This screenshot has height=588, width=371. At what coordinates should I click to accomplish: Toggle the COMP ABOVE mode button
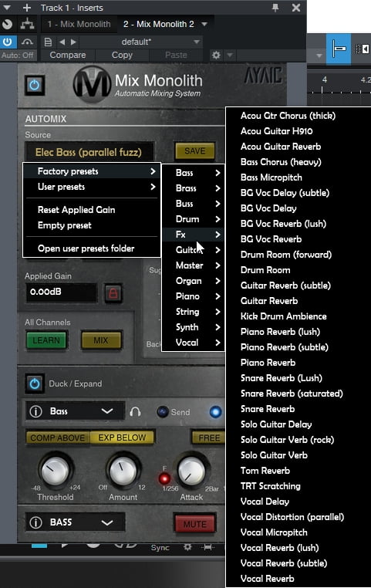coord(58,438)
